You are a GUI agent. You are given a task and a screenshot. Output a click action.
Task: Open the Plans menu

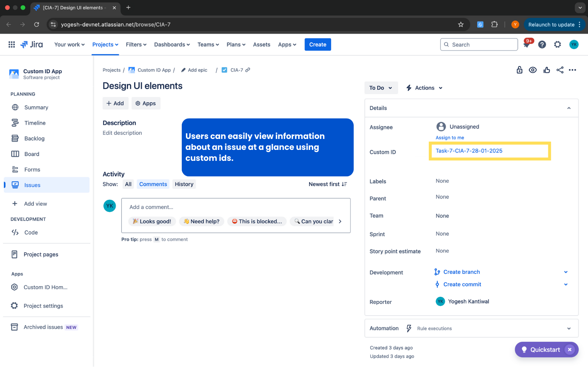(236, 45)
